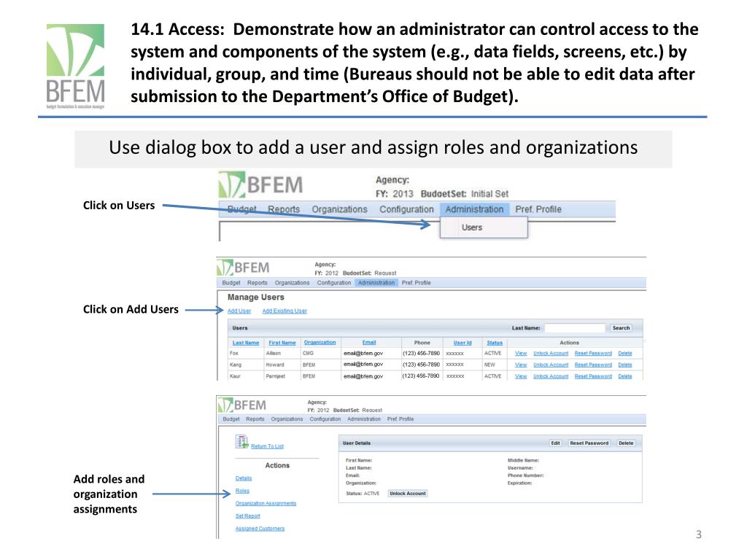Image resolution: width=747 pixels, height=560 pixels.
Task: Delete the Kaur user row
Action: [x=625, y=376]
